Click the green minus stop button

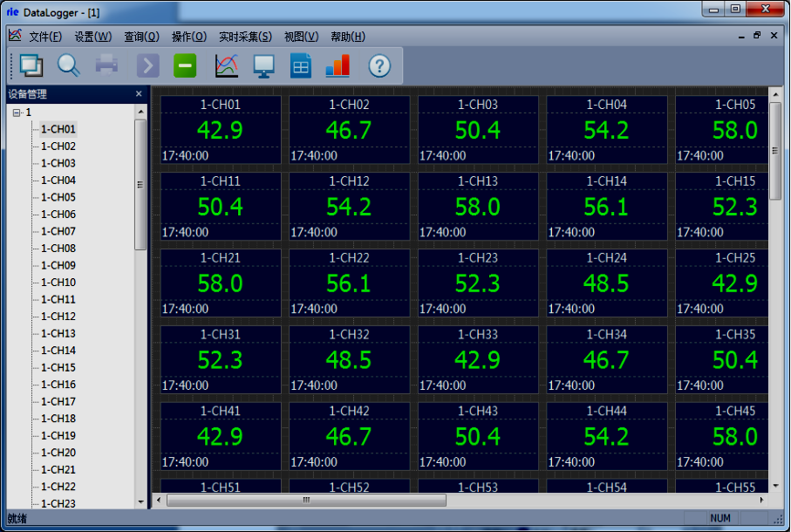coord(185,65)
